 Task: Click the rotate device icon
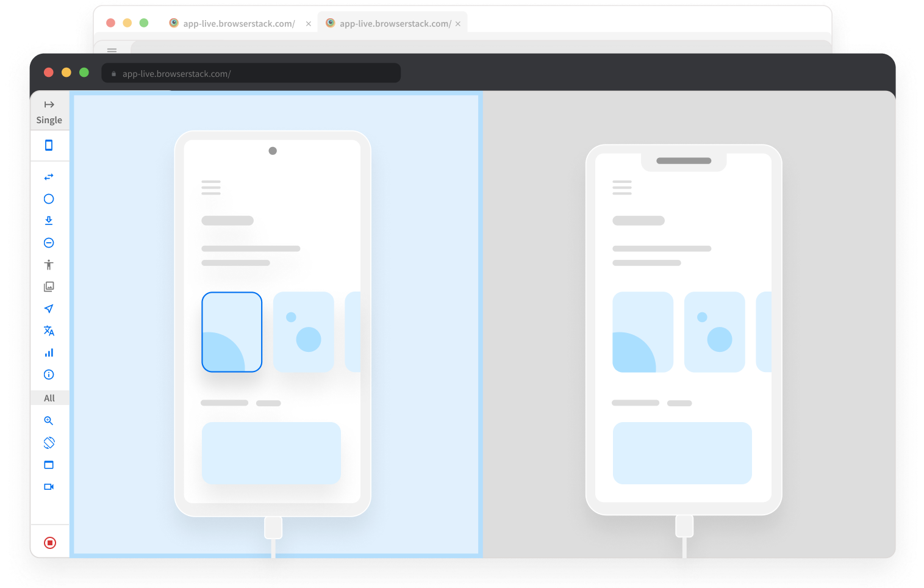[x=49, y=443]
